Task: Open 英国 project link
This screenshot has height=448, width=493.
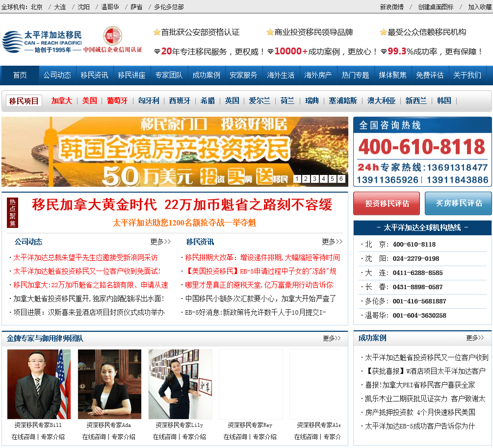Action: tap(232, 101)
